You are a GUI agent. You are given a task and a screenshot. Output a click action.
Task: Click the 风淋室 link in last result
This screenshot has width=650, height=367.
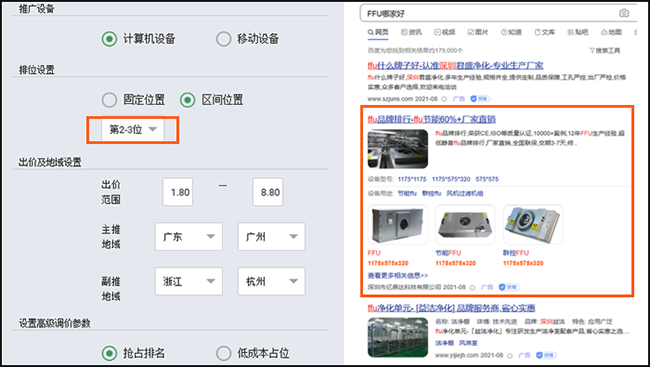click(468, 343)
